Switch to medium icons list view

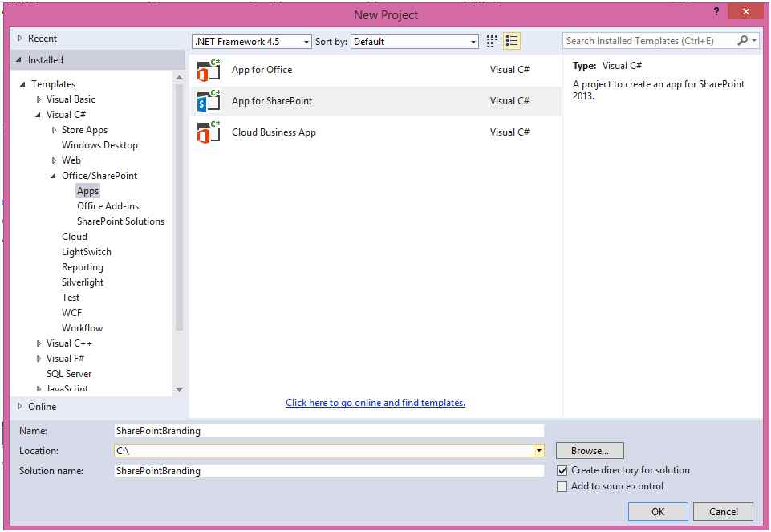coord(512,41)
